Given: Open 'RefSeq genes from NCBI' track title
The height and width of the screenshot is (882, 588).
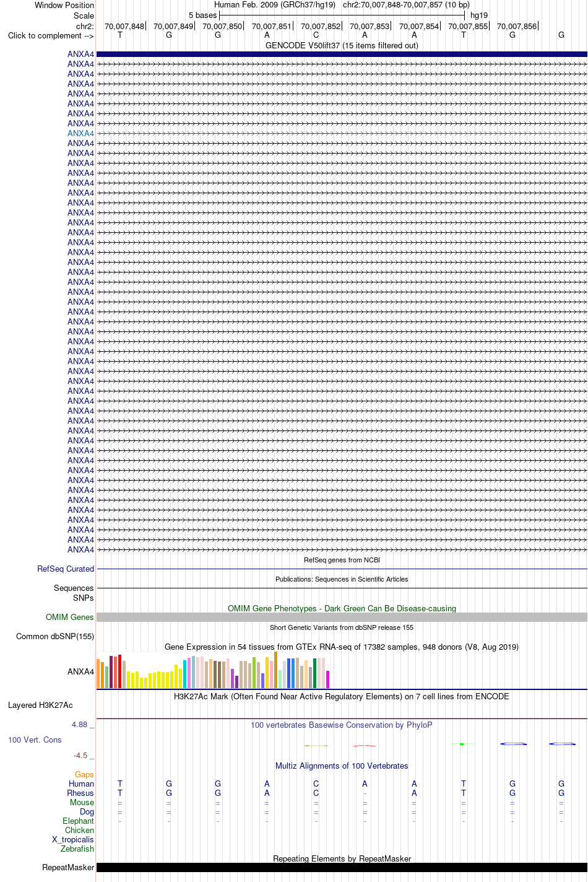Looking at the screenshot, I should (342, 560).
